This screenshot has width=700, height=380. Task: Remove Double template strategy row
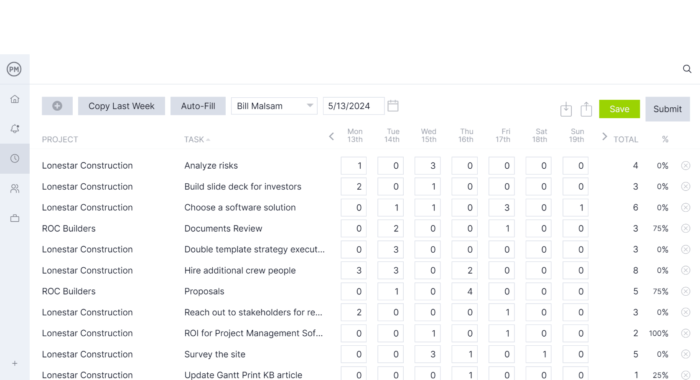pyautogui.click(x=686, y=250)
